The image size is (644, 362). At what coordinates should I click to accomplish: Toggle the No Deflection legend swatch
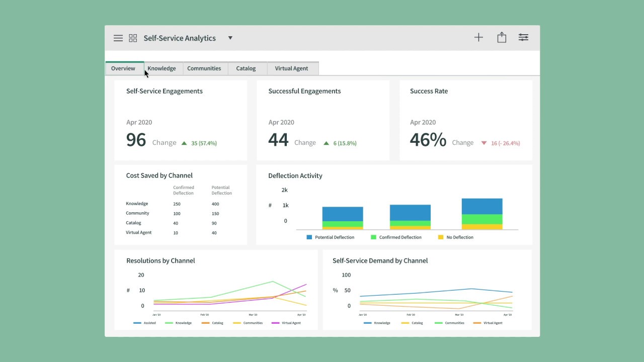[441, 237]
